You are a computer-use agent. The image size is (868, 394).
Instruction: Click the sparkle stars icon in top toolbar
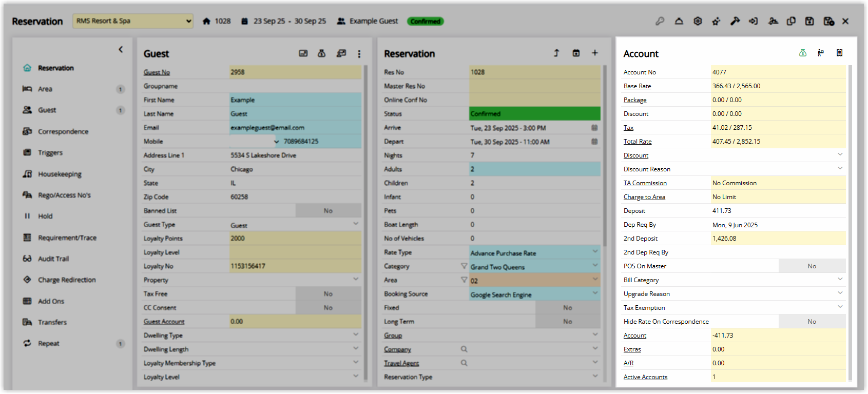pyautogui.click(x=716, y=21)
